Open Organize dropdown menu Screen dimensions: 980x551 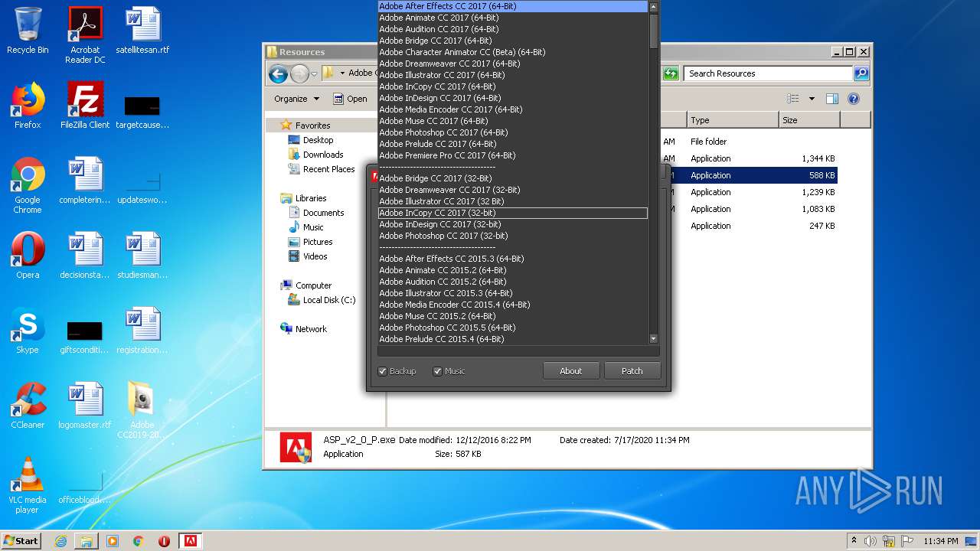coord(296,99)
